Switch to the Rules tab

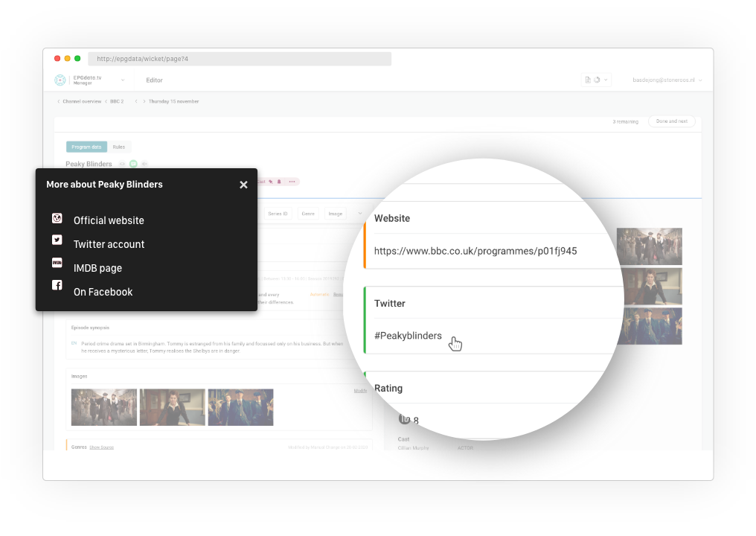click(118, 147)
